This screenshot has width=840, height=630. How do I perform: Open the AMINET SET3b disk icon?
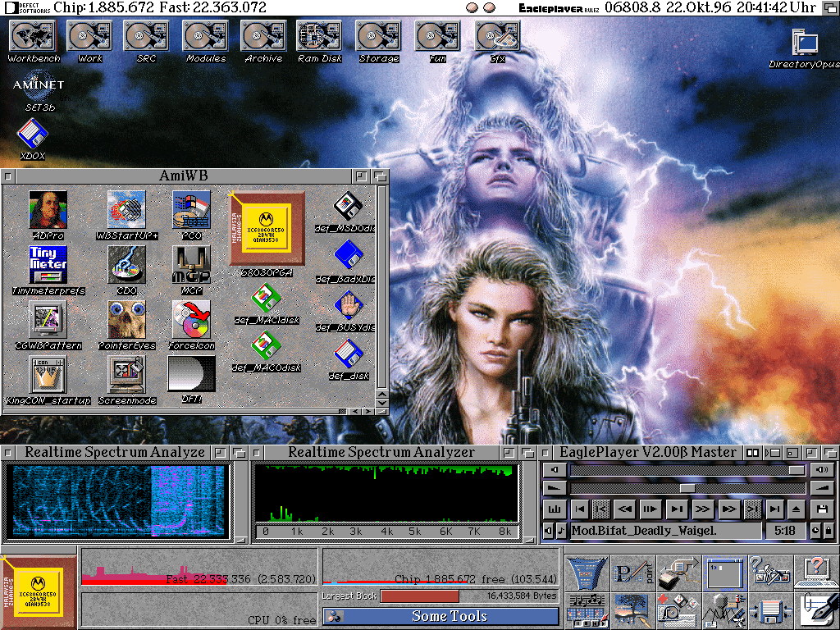38,84
